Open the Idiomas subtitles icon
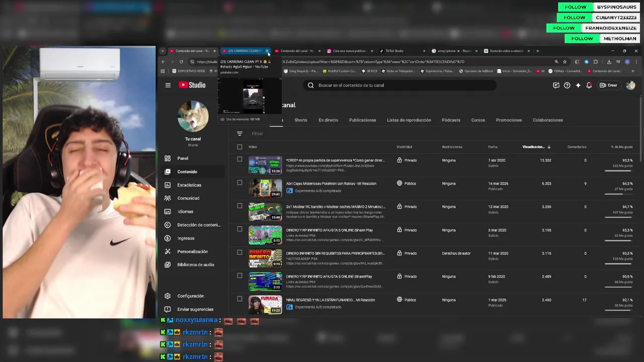The height and width of the screenshot is (362, 644). click(x=168, y=212)
